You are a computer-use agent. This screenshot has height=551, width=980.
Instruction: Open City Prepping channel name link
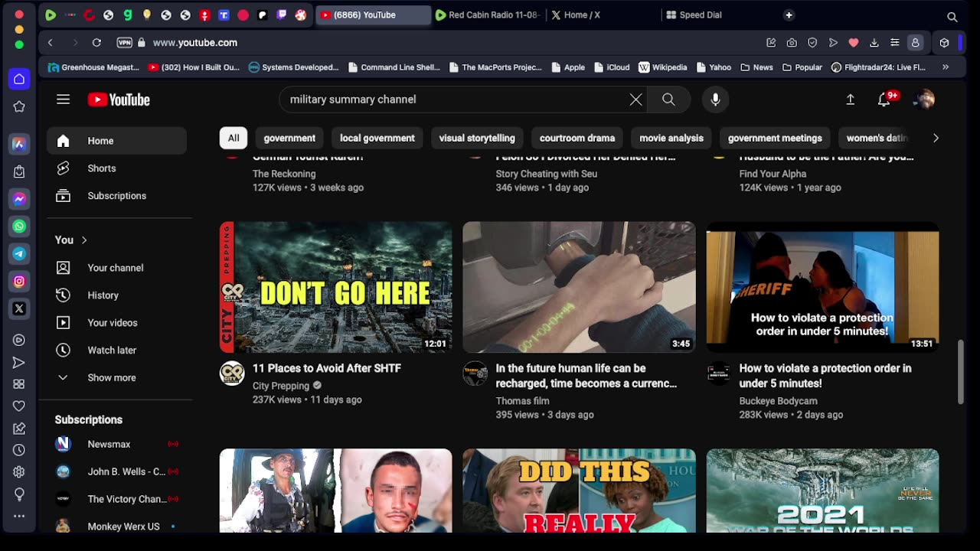click(281, 386)
